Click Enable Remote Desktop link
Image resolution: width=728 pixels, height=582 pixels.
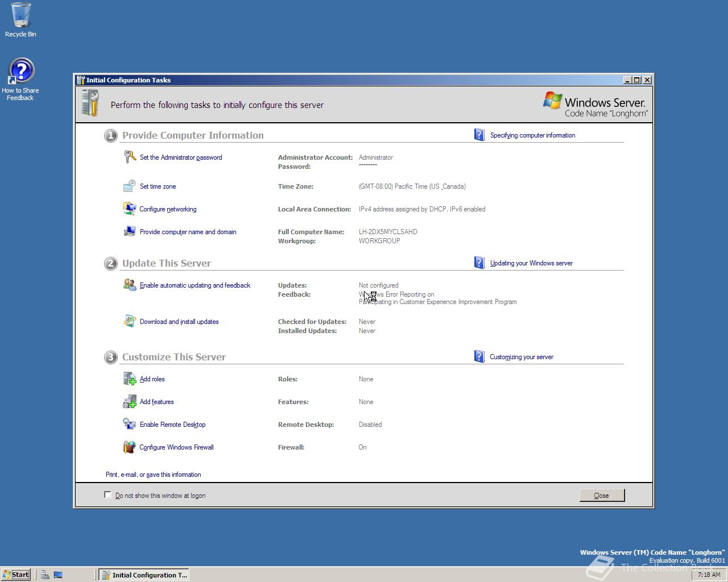click(172, 425)
